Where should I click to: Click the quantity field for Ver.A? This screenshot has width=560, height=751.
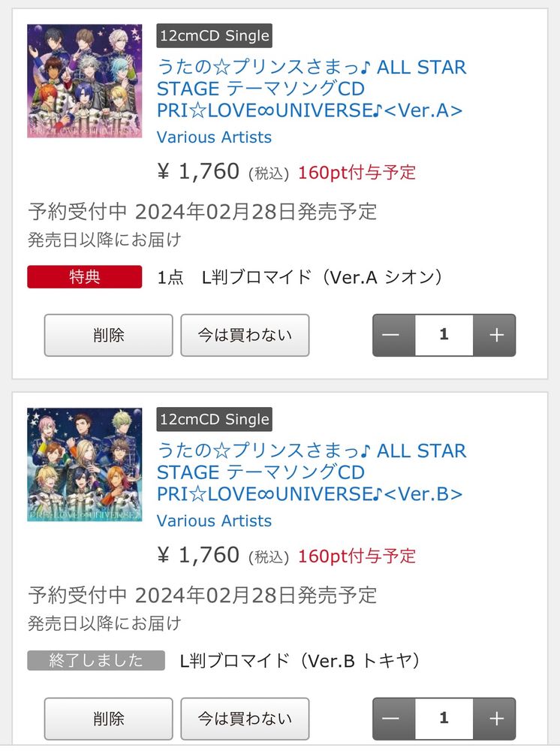point(444,335)
